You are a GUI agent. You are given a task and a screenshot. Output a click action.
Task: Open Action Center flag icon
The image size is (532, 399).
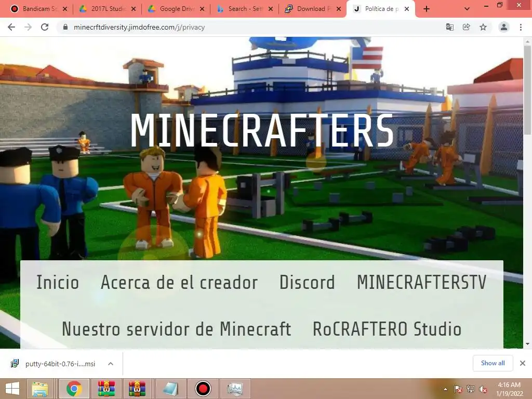tap(458, 389)
